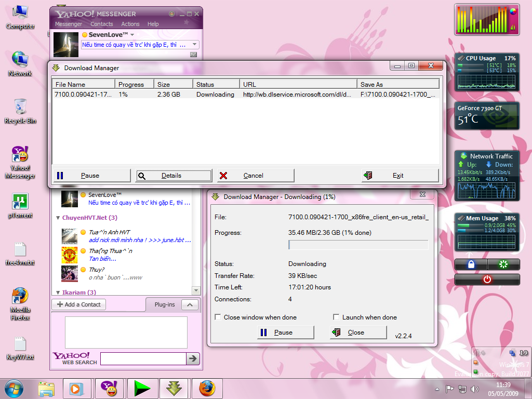Click the Yahoo web search field
This screenshot has width=532, height=399.
point(143,358)
